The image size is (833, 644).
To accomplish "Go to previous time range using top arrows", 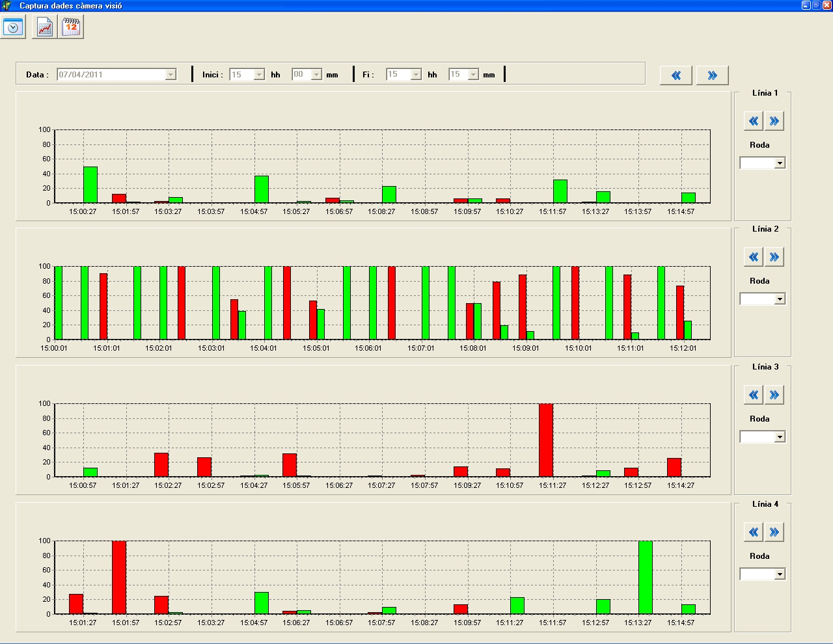I will [x=676, y=75].
